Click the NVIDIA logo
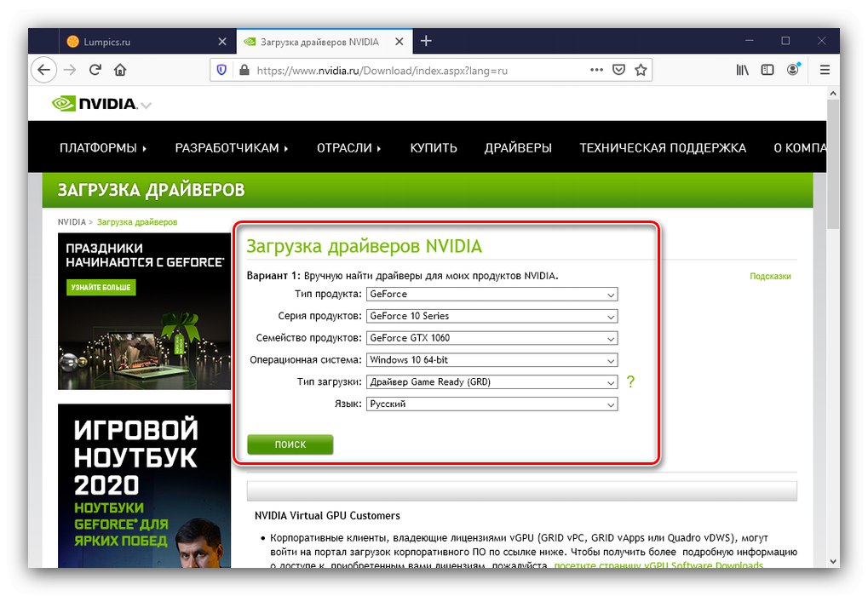 coord(94,104)
